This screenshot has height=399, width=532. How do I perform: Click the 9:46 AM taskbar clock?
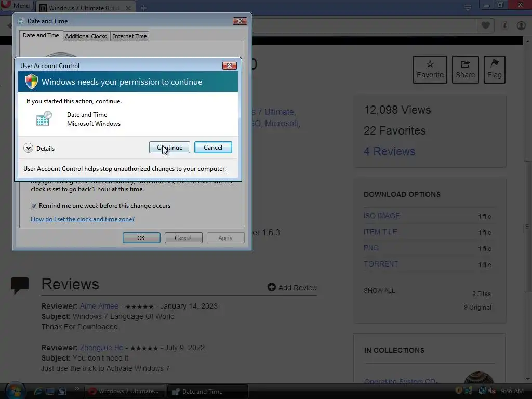click(x=512, y=391)
